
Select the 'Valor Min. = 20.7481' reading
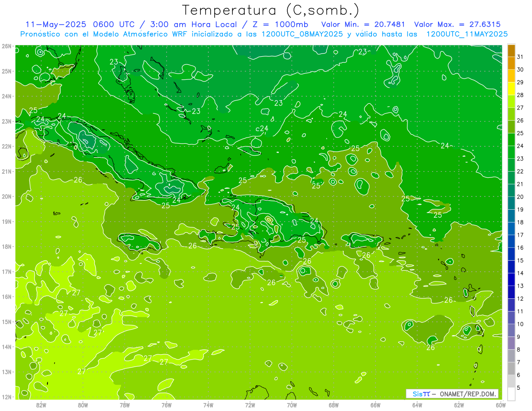(x=363, y=24)
